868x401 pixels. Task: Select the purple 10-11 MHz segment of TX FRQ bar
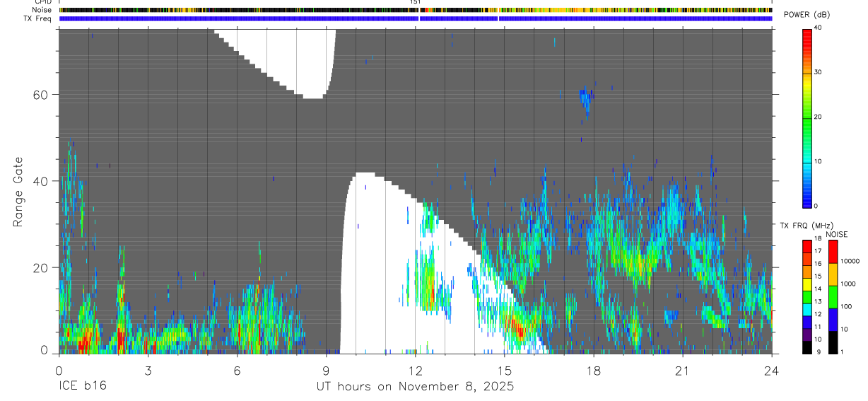click(807, 335)
